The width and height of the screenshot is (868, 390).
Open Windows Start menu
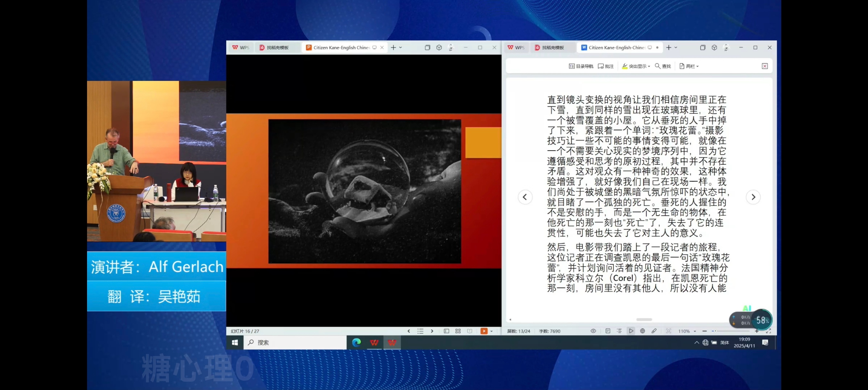pos(235,343)
